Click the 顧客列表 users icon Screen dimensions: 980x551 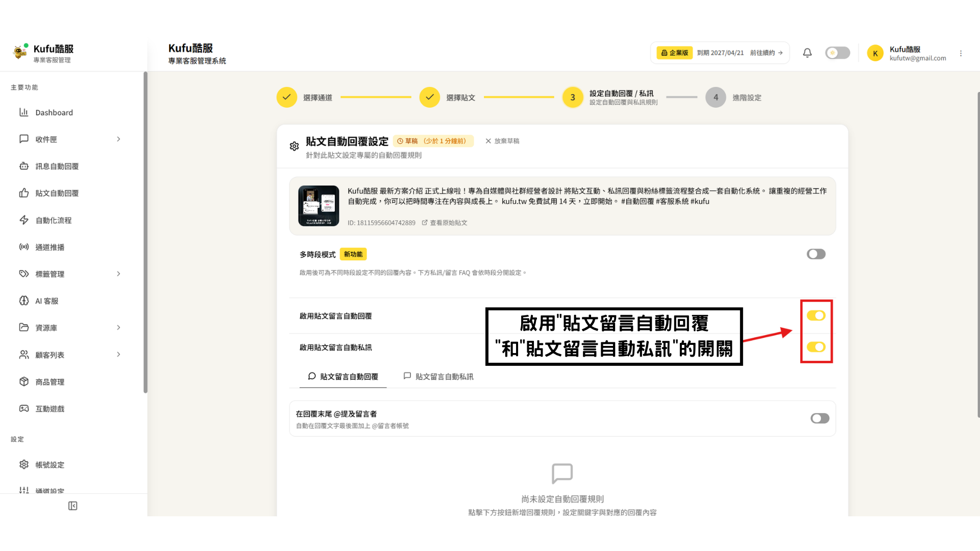coord(24,355)
